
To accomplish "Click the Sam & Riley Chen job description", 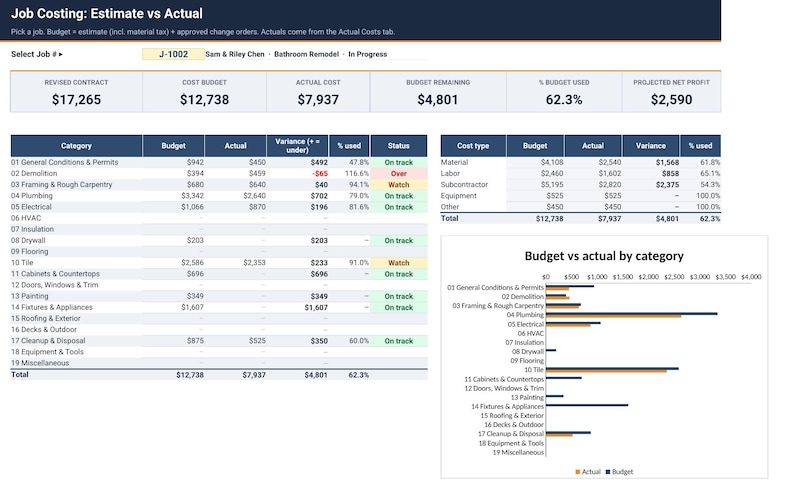I will (x=296, y=54).
